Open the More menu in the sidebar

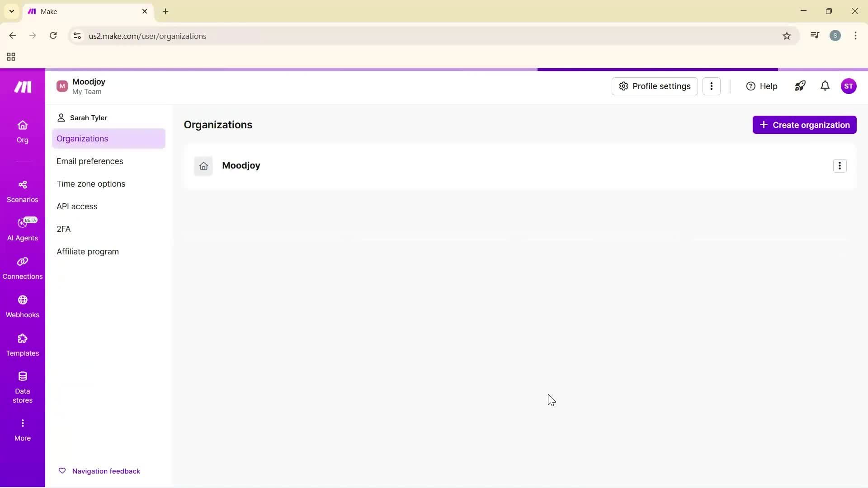(22, 428)
